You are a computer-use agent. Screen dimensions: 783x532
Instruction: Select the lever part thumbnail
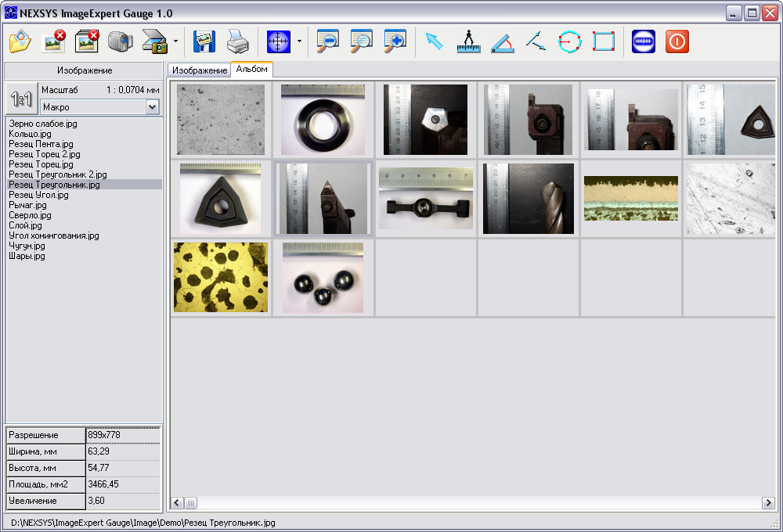[x=426, y=199]
